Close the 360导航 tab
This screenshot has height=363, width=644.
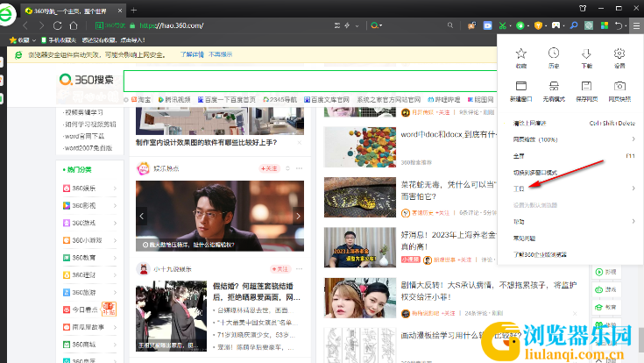[x=119, y=11]
